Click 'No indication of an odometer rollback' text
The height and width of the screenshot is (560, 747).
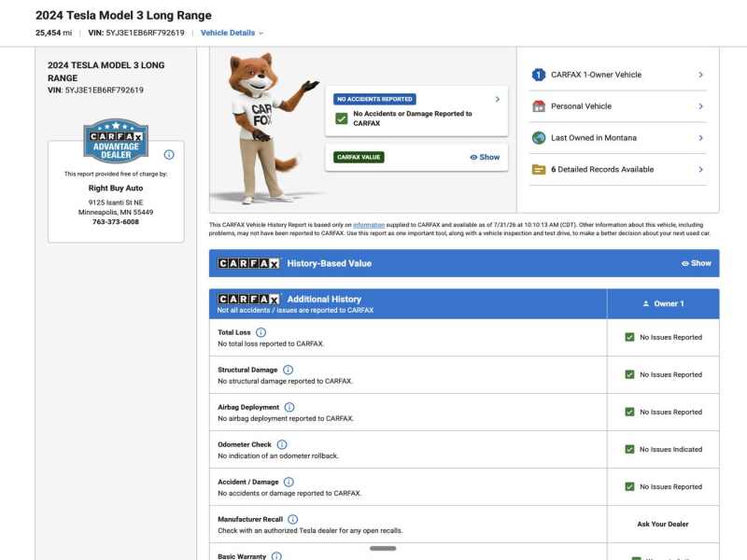(x=278, y=455)
